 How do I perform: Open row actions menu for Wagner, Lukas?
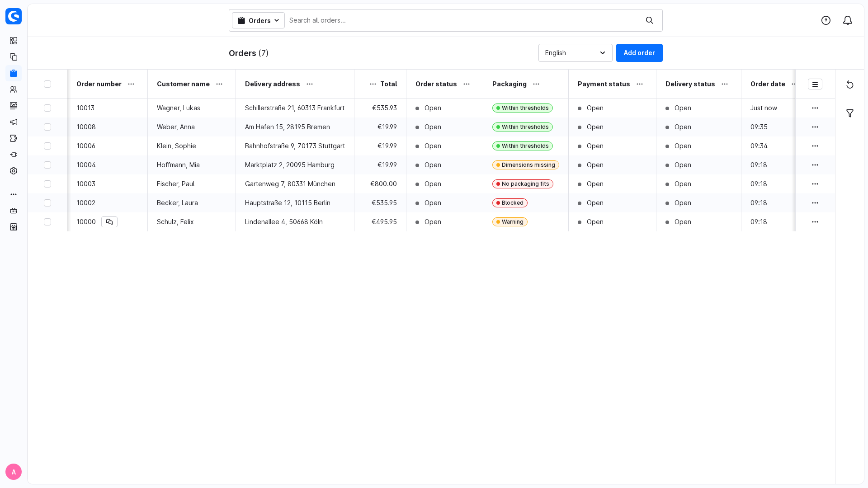[815, 108]
